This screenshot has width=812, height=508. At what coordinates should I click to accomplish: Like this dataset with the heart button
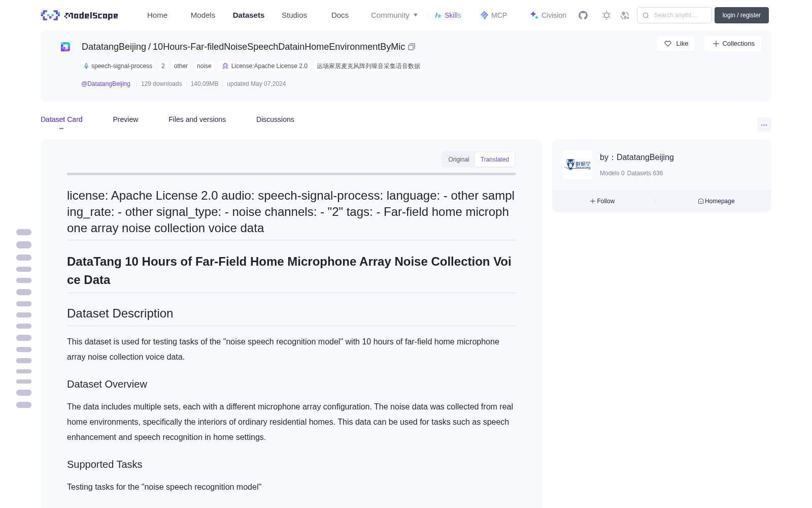pyautogui.click(x=675, y=44)
